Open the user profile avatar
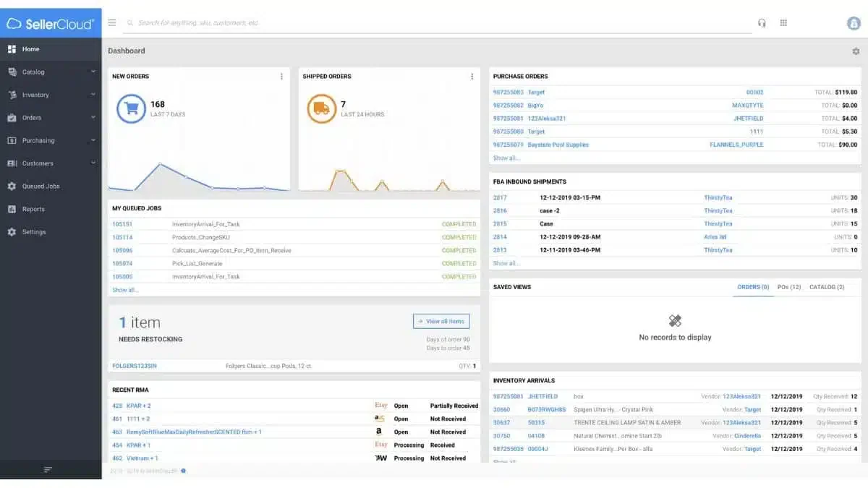The height and width of the screenshot is (488, 868). [854, 23]
